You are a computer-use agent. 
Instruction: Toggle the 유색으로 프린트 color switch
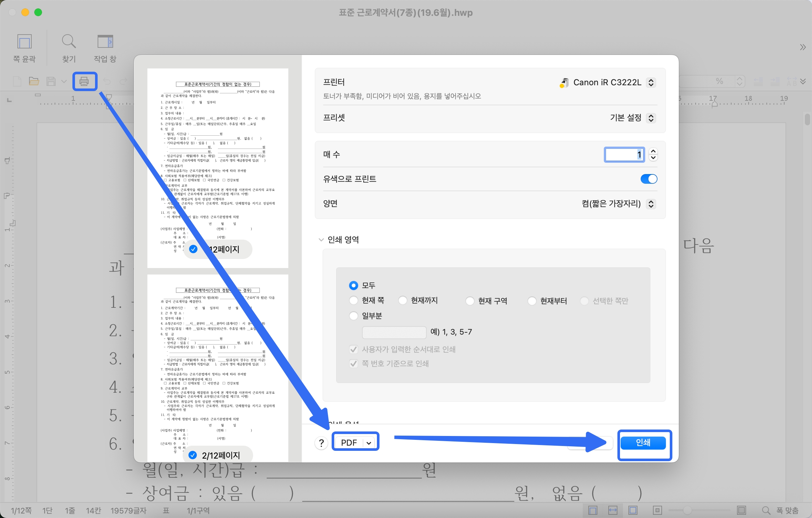pos(649,179)
